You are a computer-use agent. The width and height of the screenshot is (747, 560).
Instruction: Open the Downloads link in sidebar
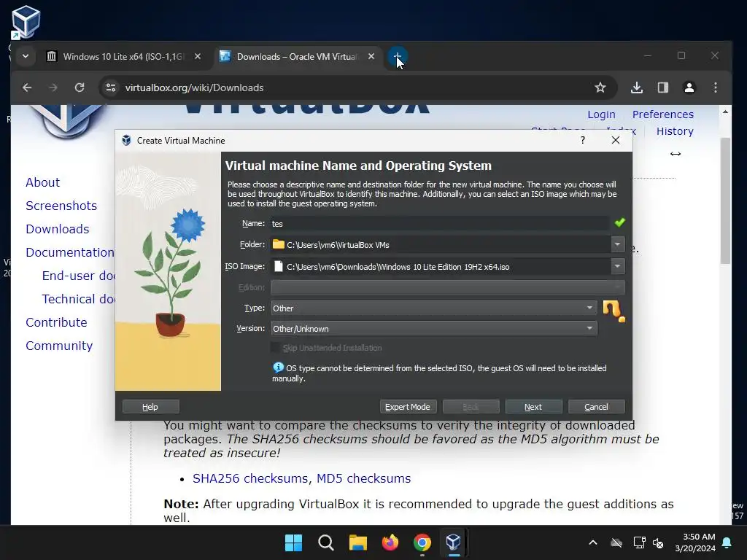[57, 229]
